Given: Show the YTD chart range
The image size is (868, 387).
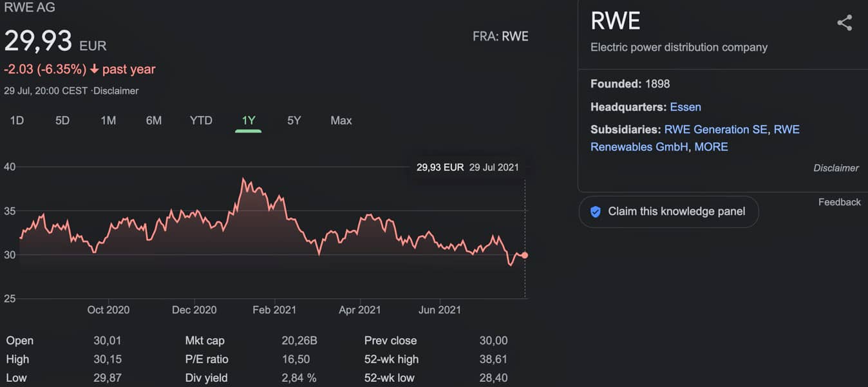Looking at the screenshot, I should pyautogui.click(x=201, y=120).
